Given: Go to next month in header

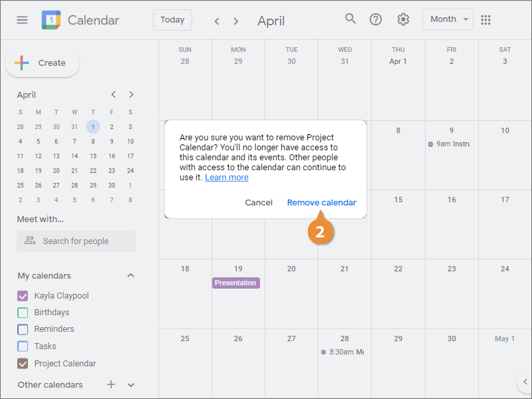Looking at the screenshot, I should 236,21.
